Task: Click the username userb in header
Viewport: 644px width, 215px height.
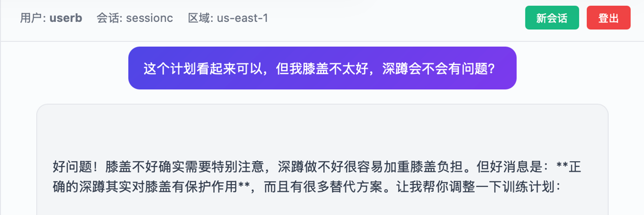Action: click(66, 18)
